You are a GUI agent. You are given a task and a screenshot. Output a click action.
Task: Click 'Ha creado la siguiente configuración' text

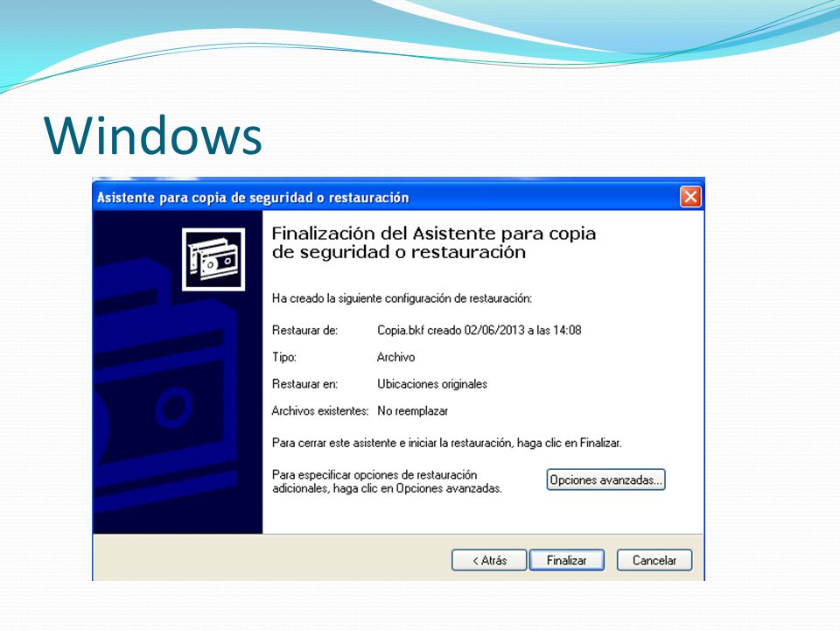pyautogui.click(x=402, y=298)
